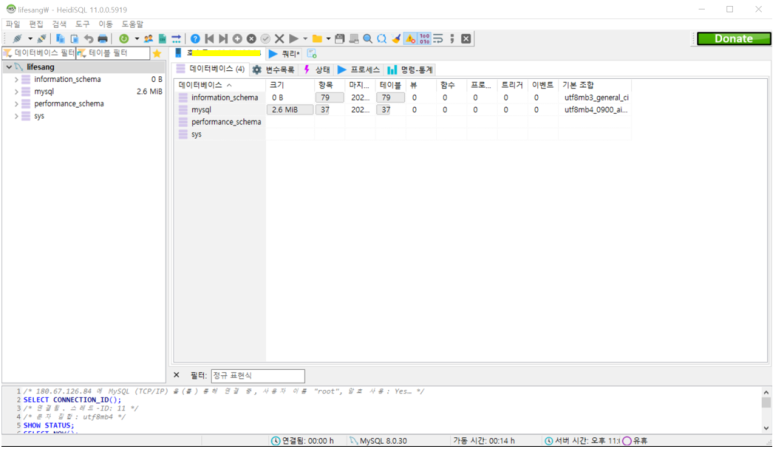Open the session manager connect icon
The height and width of the screenshot is (449, 773).
click(x=18, y=38)
